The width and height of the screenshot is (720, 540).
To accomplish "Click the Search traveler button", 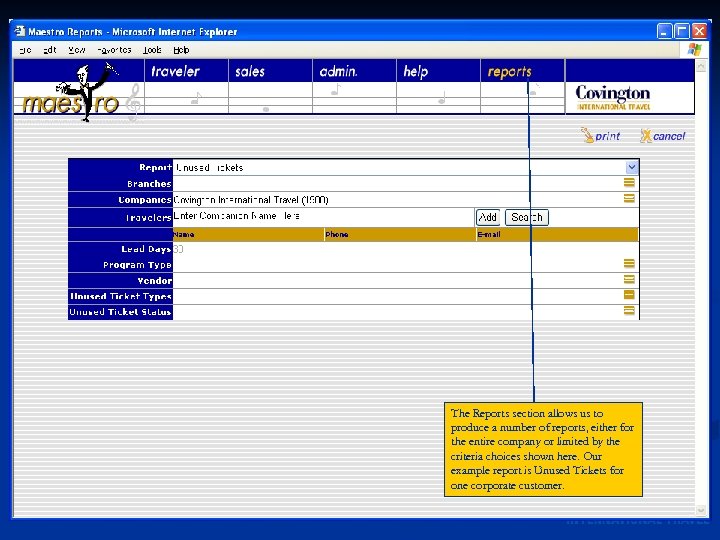I will pos(527,217).
